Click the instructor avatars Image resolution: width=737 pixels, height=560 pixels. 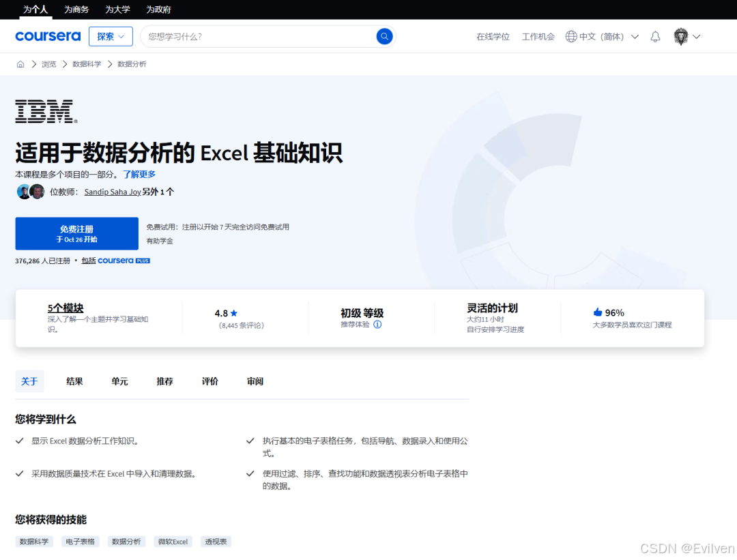[31, 192]
